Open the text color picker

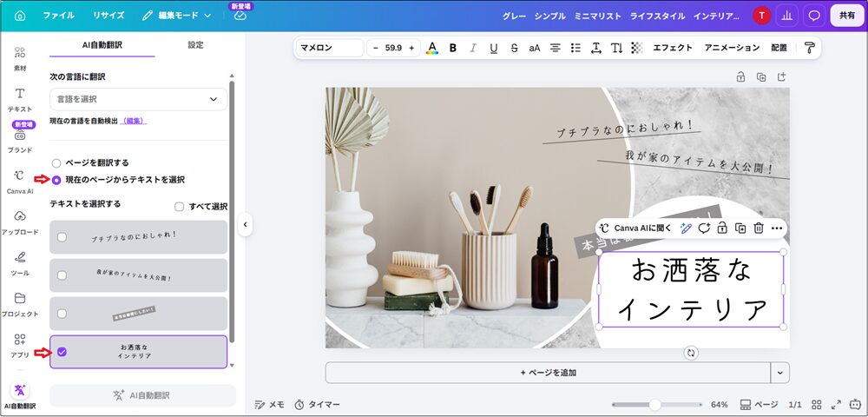[432, 48]
